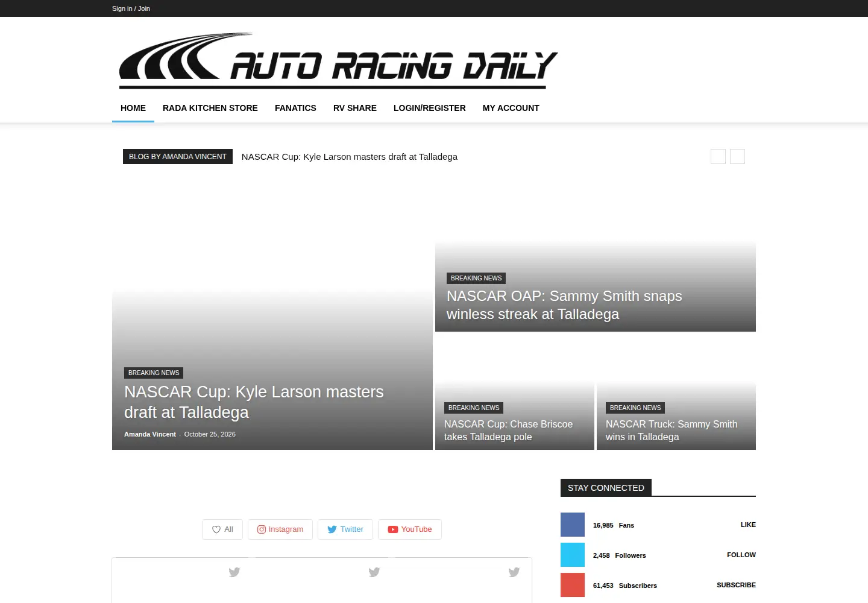
Task: Click the BLOG BY AMANDA VINCENT label
Action: tap(178, 157)
